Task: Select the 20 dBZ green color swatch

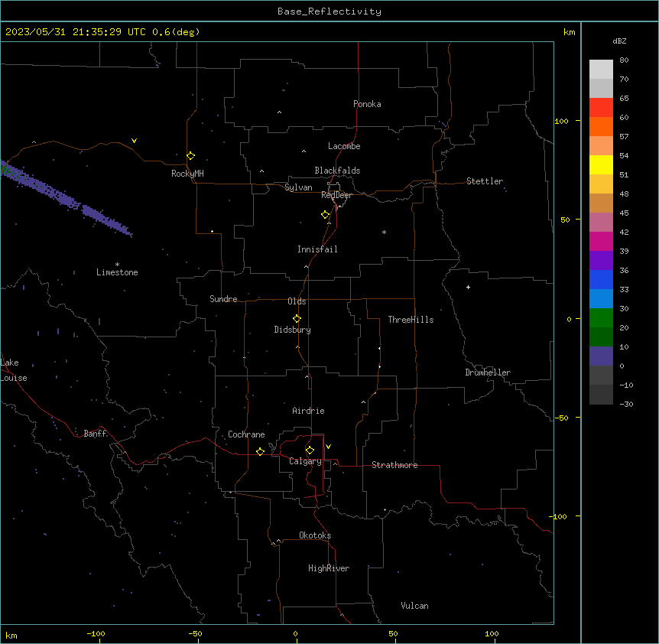Action: [601, 337]
